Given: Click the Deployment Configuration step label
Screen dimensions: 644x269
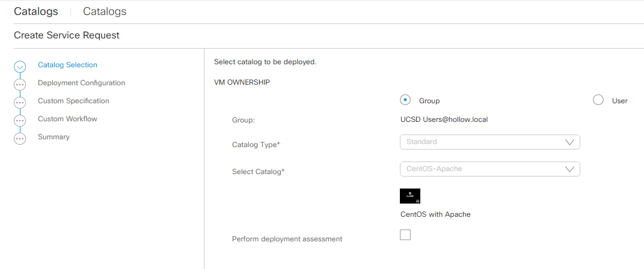Looking at the screenshot, I should [81, 83].
